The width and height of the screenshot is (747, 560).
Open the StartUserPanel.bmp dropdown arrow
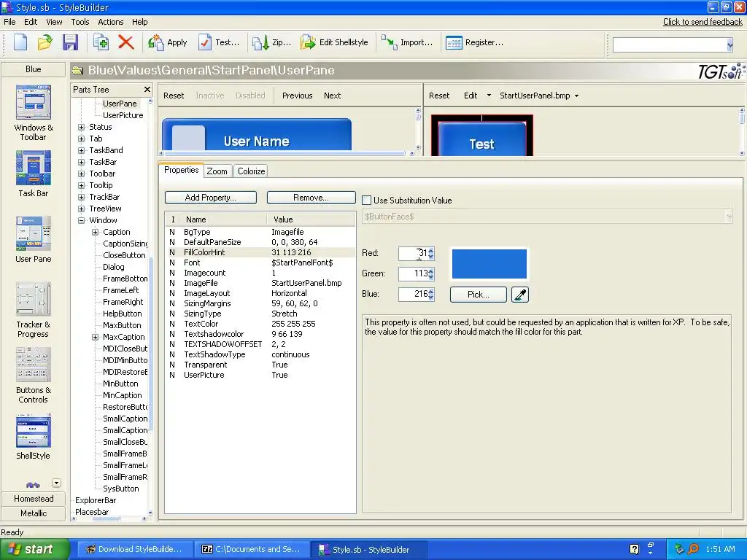[576, 96]
